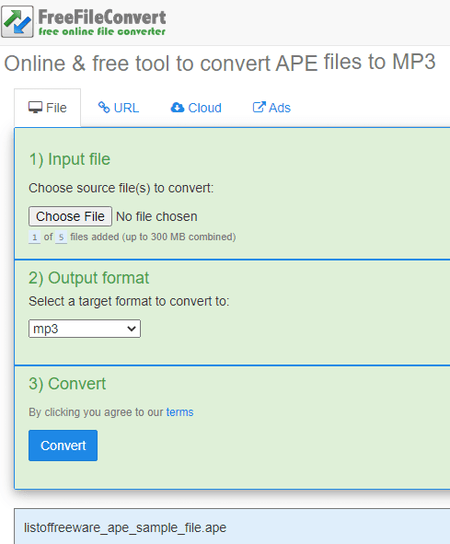Open the Ads tab
Viewport: 450px width, 544px height.
coord(272,108)
